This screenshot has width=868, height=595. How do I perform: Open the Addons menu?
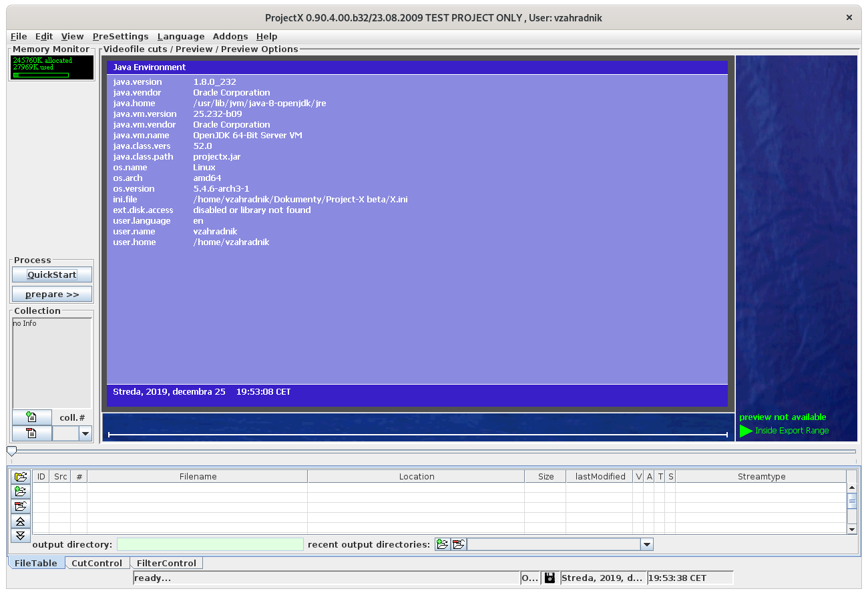(230, 36)
